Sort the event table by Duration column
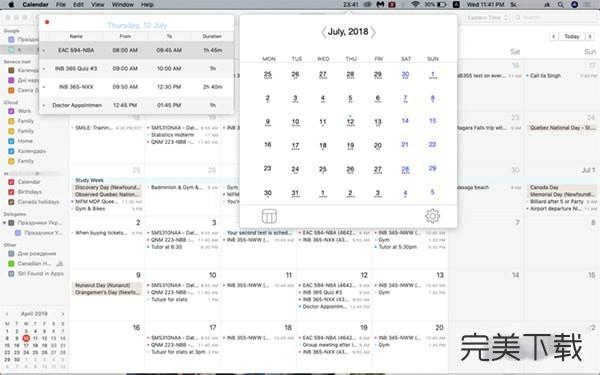Screen dimensions: 600x375 click(x=212, y=36)
